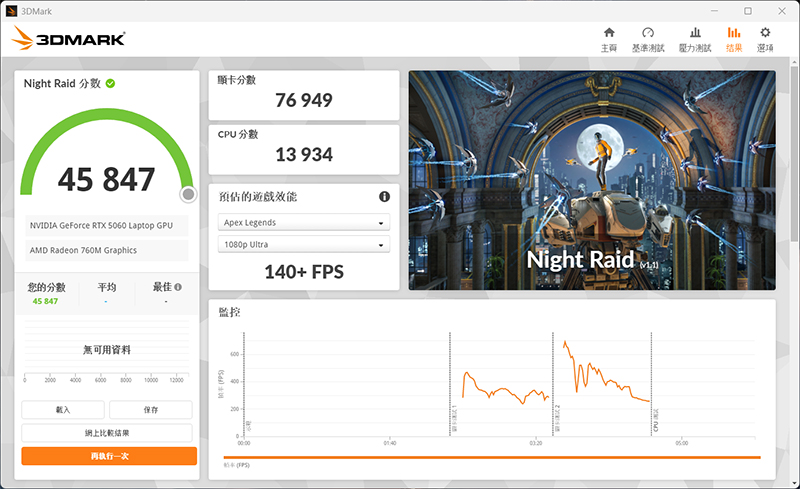
Task: Open the 1080p Ultra resolution dropdown
Action: pyautogui.click(x=304, y=244)
